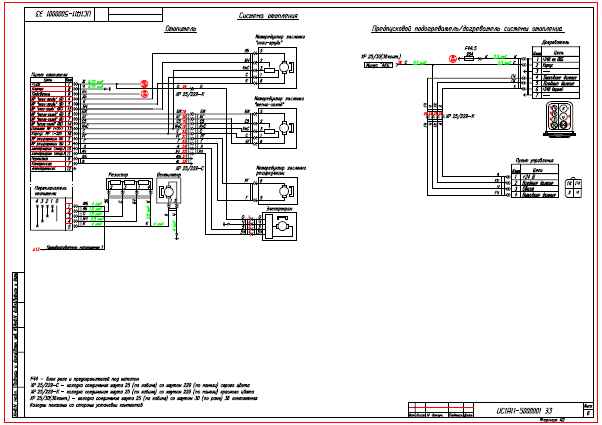602x425 pixels.
Task: Select row 6 of the Догреватель pin table
Action: click(x=556, y=89)
